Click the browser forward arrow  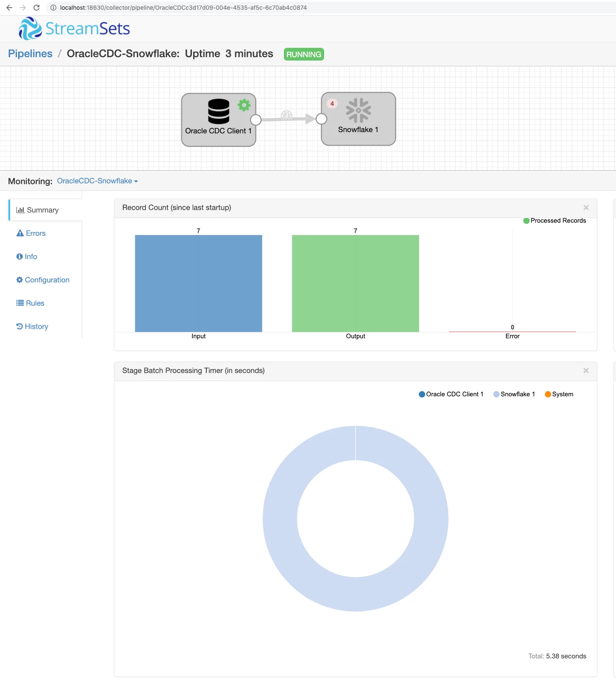pyautogui.click(x=23, y=8)
